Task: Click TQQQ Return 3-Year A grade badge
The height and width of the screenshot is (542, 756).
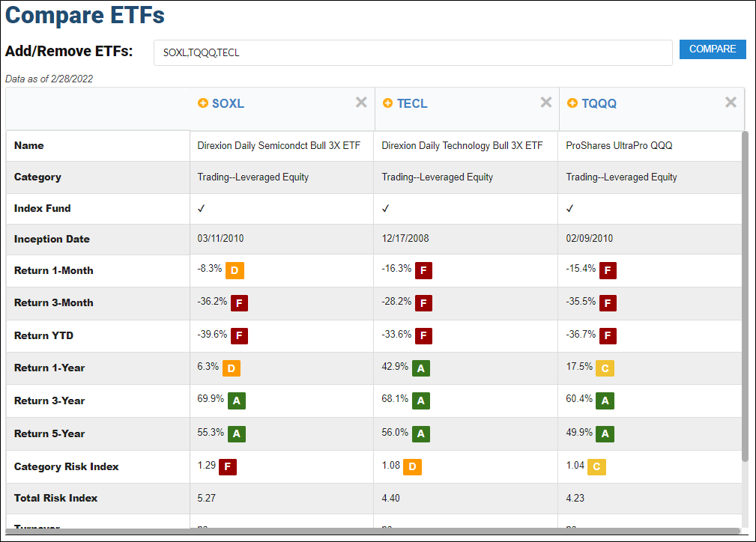Action: (x=605, y=401)
